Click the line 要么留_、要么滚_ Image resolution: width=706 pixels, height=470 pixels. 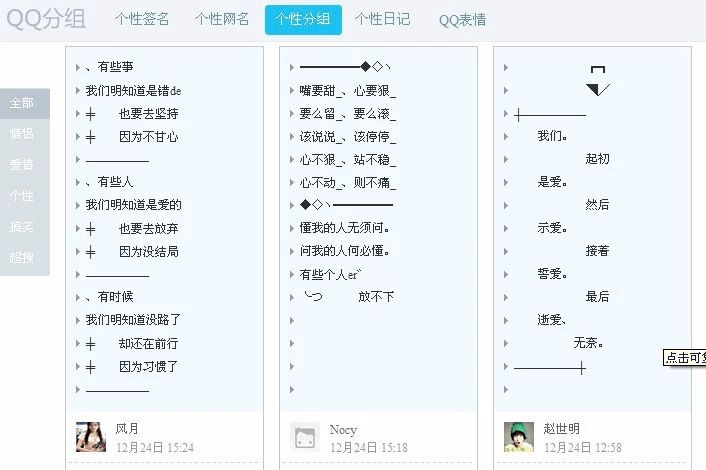(x=348, y=113)
